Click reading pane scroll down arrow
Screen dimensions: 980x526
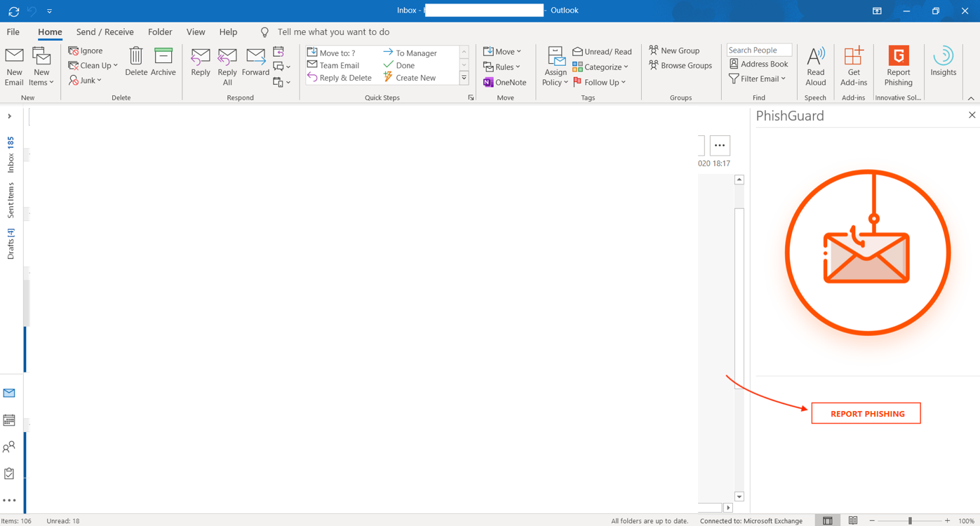click(739, 497)
